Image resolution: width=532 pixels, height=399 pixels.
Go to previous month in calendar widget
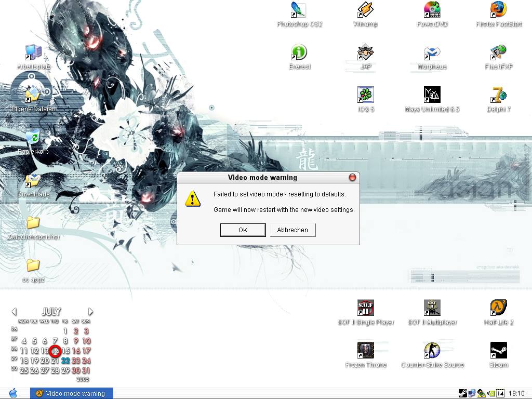14,312
